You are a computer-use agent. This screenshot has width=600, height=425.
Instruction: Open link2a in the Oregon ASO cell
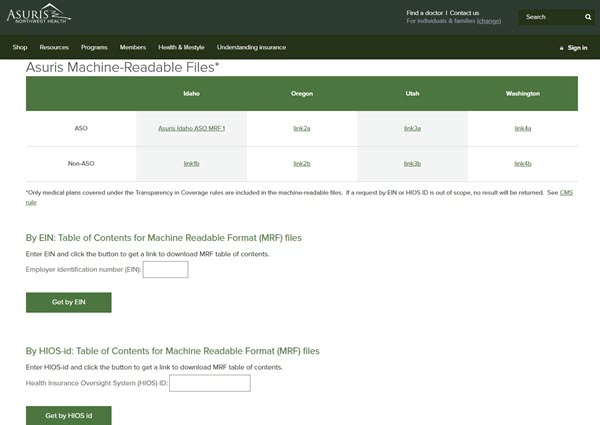pos(302,129)
